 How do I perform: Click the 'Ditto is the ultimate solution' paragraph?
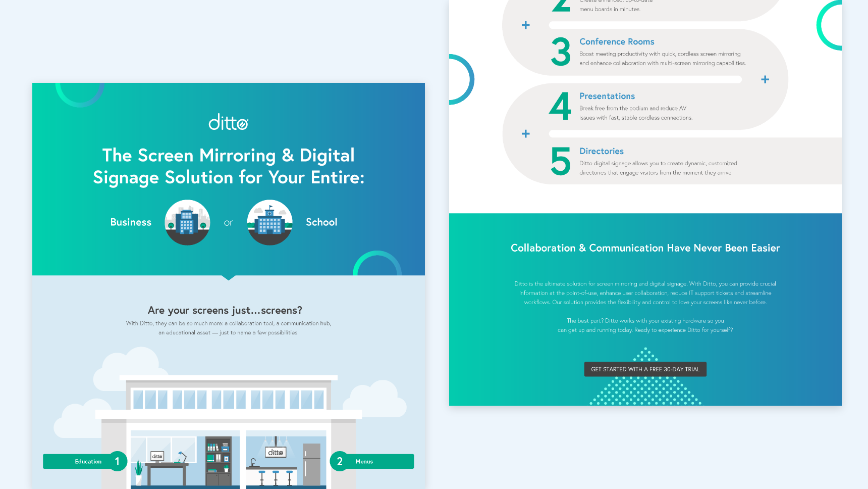(645, 293)
